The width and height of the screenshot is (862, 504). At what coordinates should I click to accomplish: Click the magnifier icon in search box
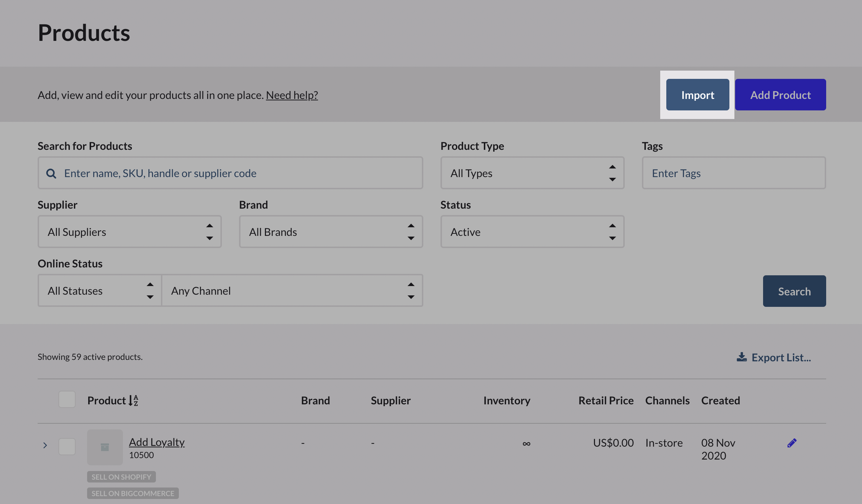pyautogui.click(x=51, y=173)
